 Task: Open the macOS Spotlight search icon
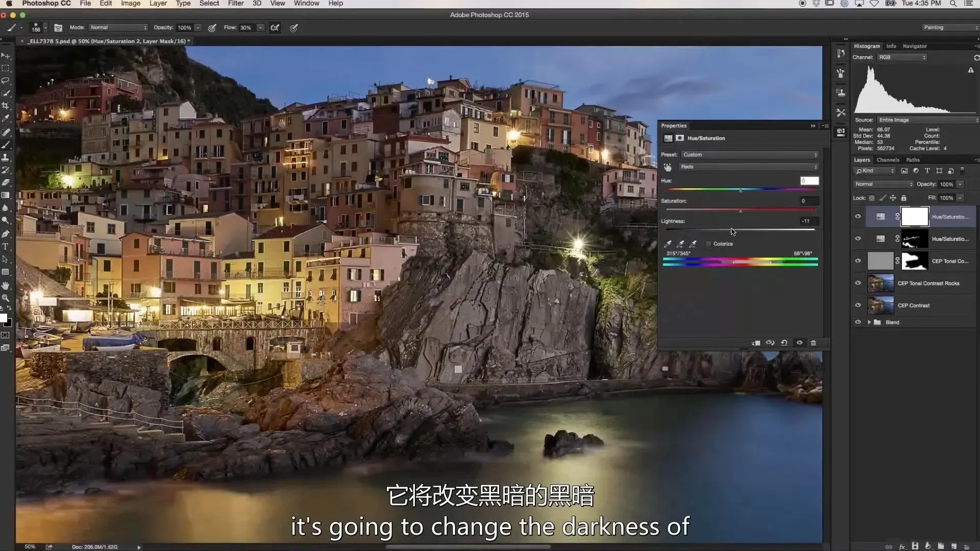pos(952,4)
